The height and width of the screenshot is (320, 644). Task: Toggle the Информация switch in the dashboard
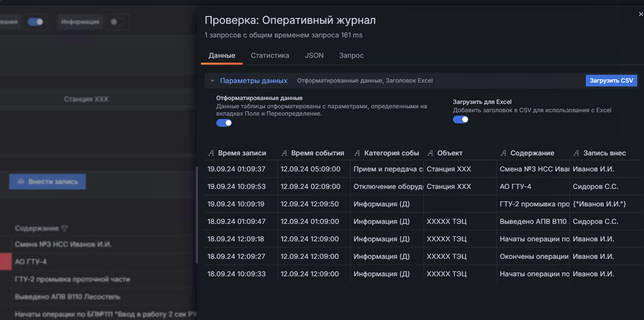[116, 22]
